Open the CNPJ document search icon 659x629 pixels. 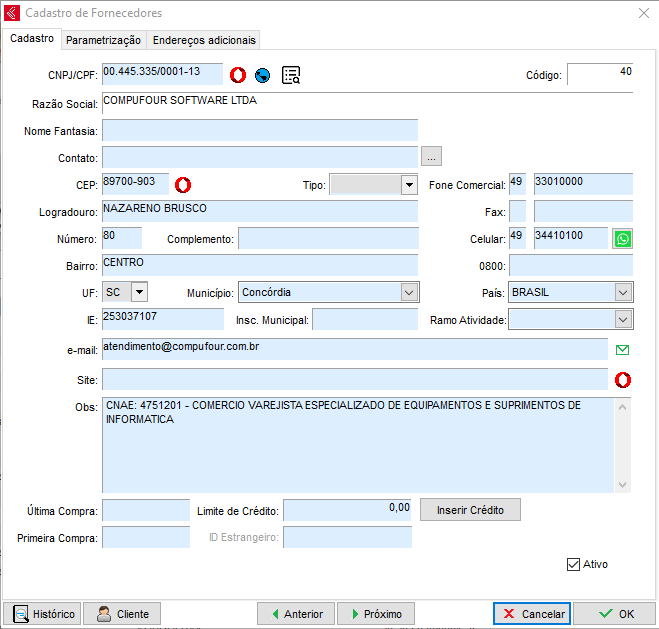tap(291, 75)
